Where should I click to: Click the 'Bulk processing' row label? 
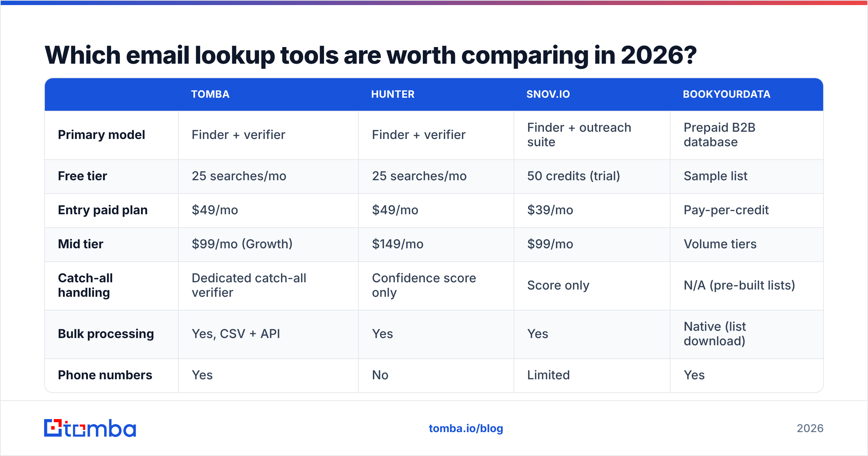click(x=106, y=334)
